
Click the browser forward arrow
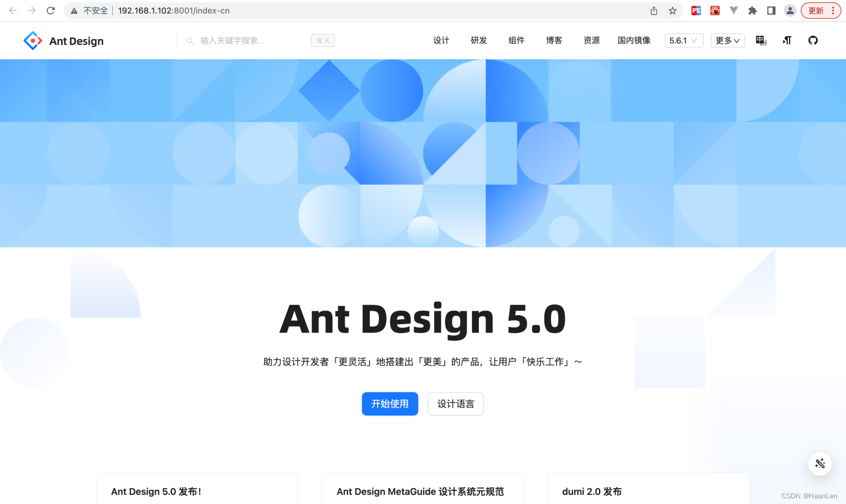[x=32, y=11]
